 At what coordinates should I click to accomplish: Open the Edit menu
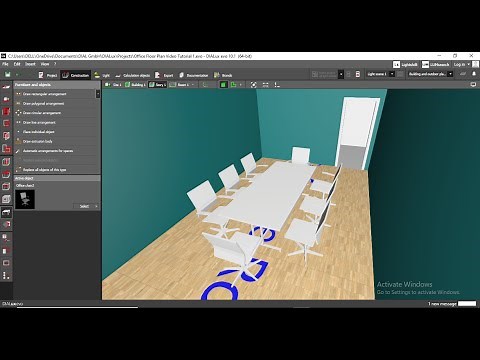[17, 64]
